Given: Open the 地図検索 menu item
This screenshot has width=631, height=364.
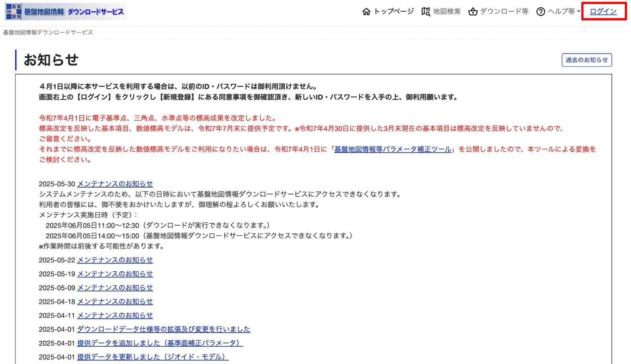Looking at the screenshot, I should point(447,11).
